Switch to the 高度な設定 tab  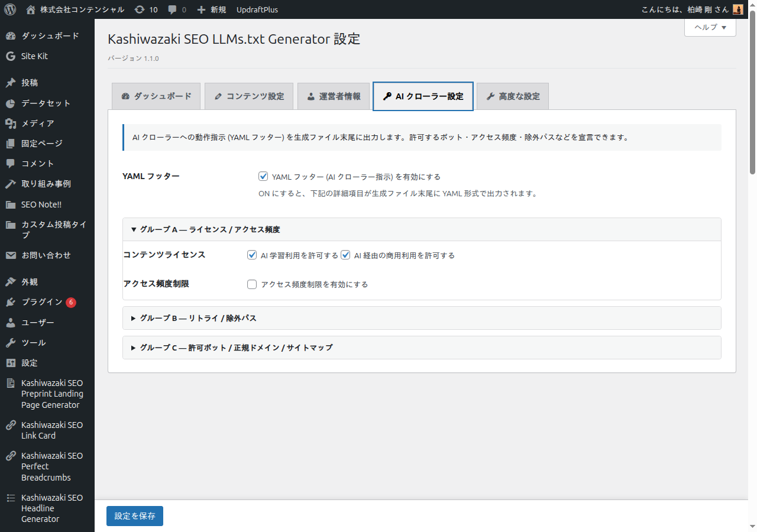[513, 96]
